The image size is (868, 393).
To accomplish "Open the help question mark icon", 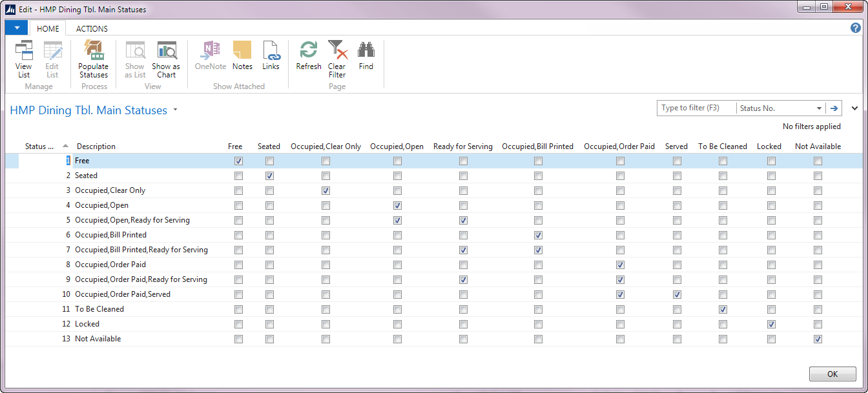I will click(x=856, y=28).
